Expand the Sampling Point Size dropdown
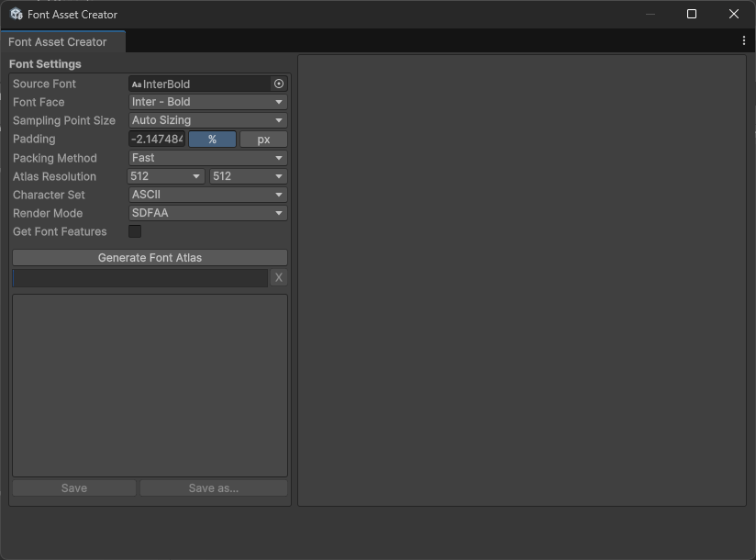756x560 pixels. pos(207,120)
